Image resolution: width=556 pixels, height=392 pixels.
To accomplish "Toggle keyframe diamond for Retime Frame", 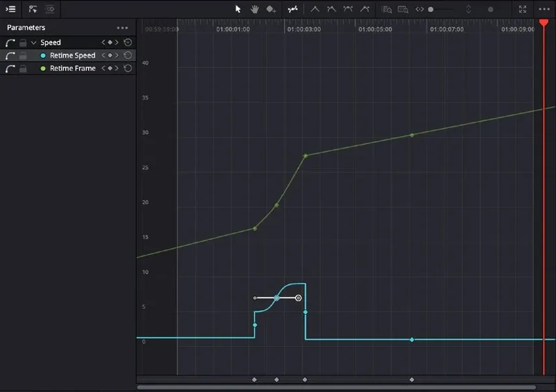I will (x=110, y=68).
